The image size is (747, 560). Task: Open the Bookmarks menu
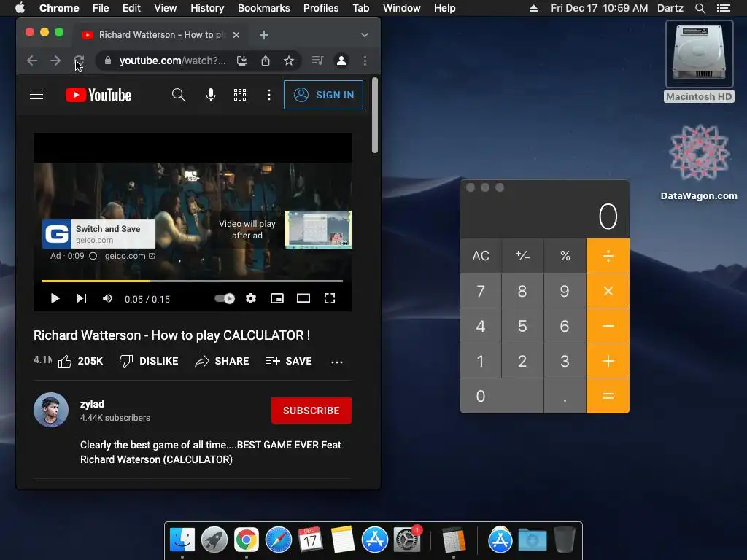pyautogui.click(x=264, y=8)
